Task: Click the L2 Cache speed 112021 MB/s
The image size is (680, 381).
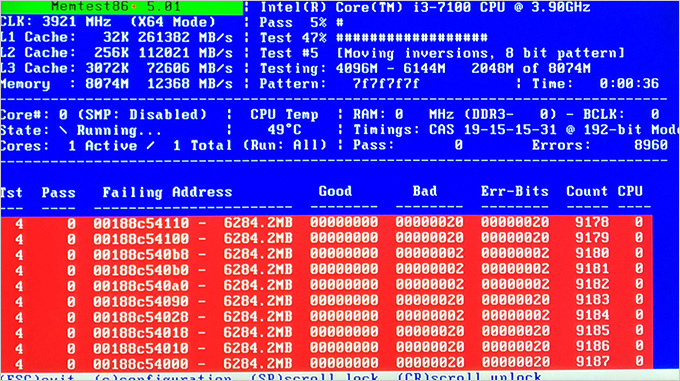Action: pos(185,53)
